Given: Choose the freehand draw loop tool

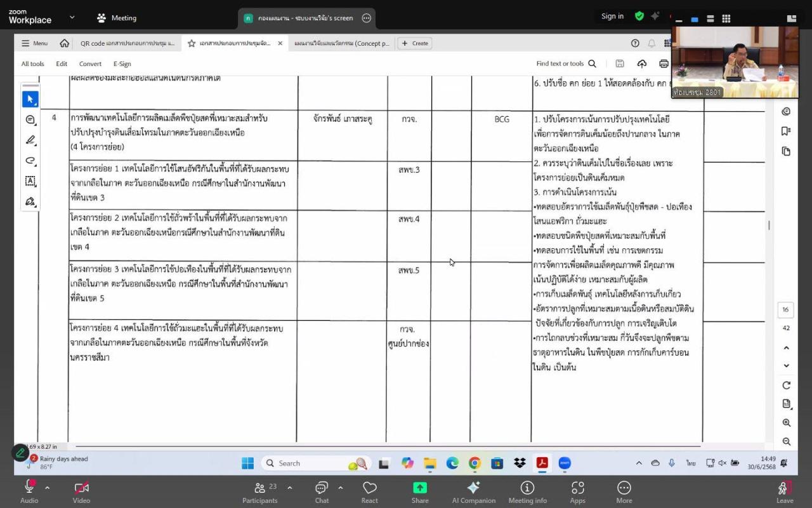Looking at the screenshot, I should coord(30,161).
